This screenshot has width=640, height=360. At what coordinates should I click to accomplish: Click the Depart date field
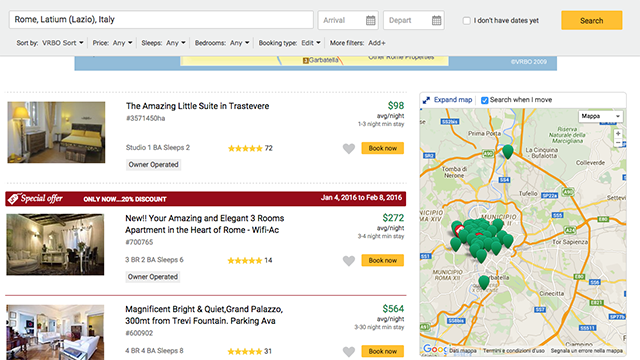[413, 20]
